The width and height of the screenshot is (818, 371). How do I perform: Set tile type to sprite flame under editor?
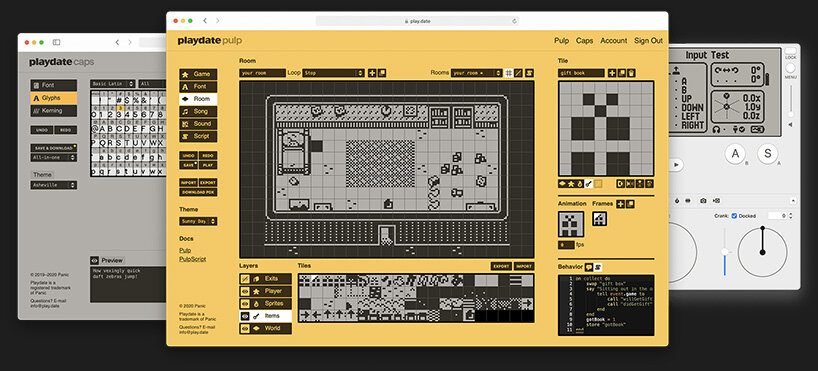tap(580, 184)
